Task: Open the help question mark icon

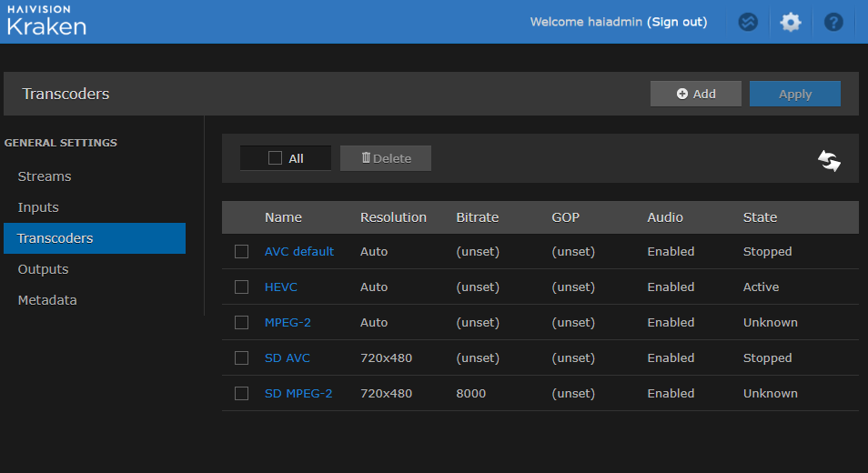Action: point(833,22)
